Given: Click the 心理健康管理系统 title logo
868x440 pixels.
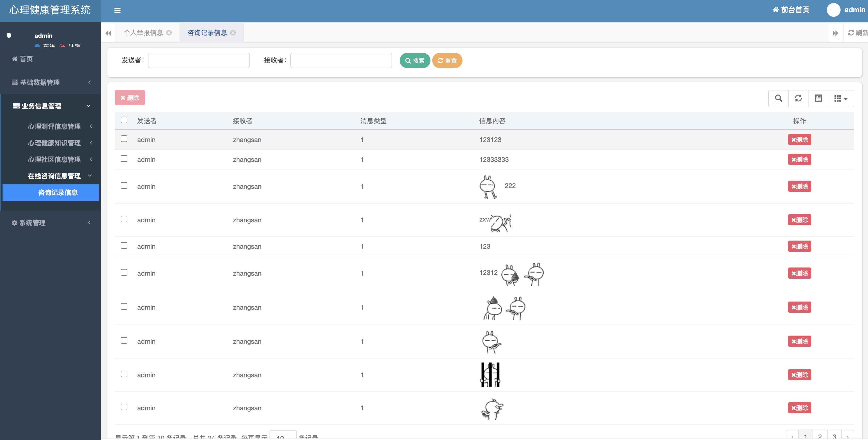Looking at the screenshot, I should coord(50,10).
